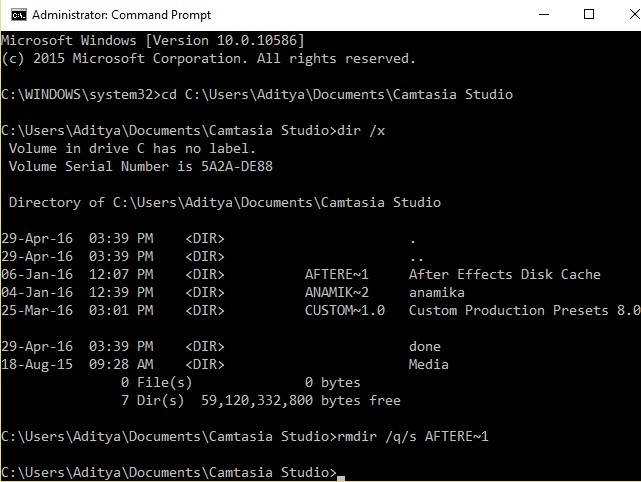
Task: Click the 'rmdir /q/s AFTERE~1' command text
Action: (415, 437)
